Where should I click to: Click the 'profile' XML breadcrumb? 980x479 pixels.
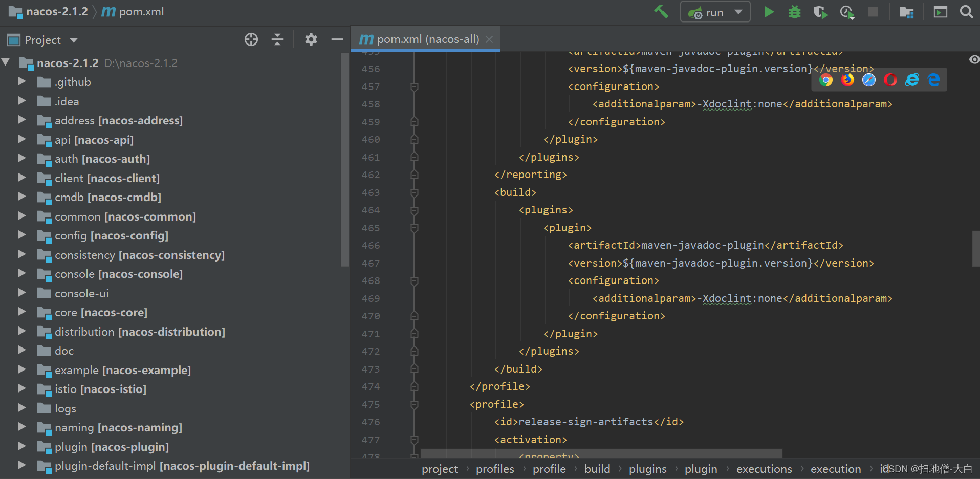(x=549, y=469)
